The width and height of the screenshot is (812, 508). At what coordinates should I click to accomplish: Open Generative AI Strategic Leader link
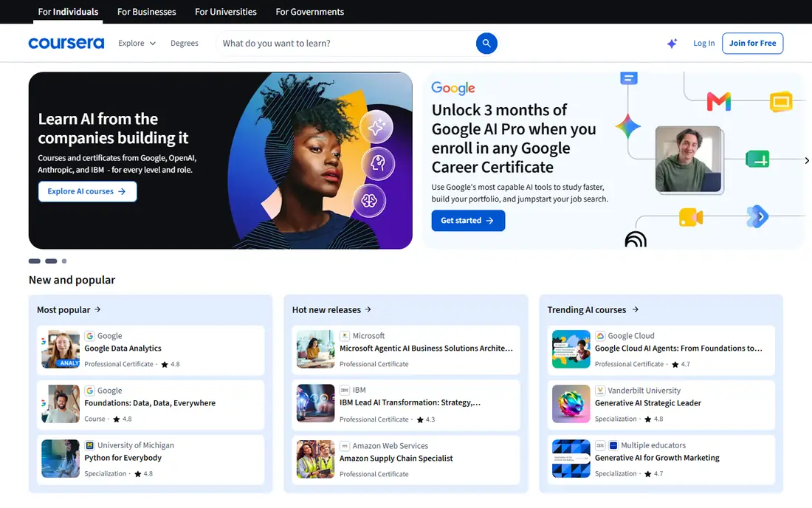(648, 403)
